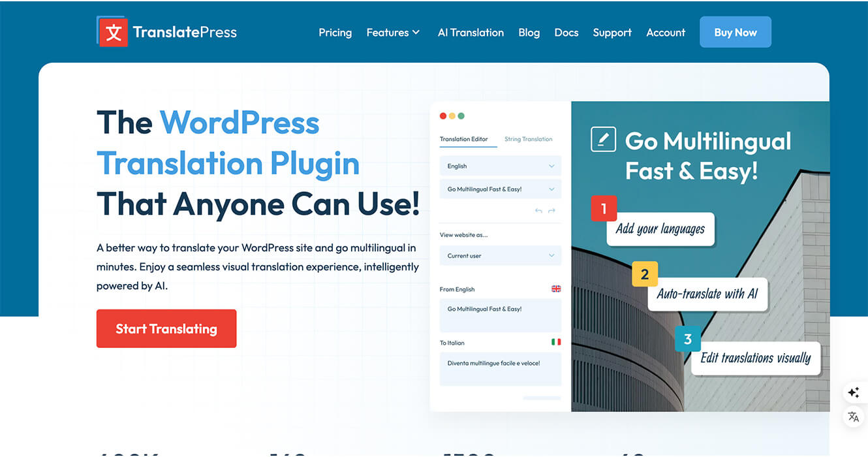868x457 pixels.
Task: Open the Pricing menu item
Action: click(x=335, y=32)
